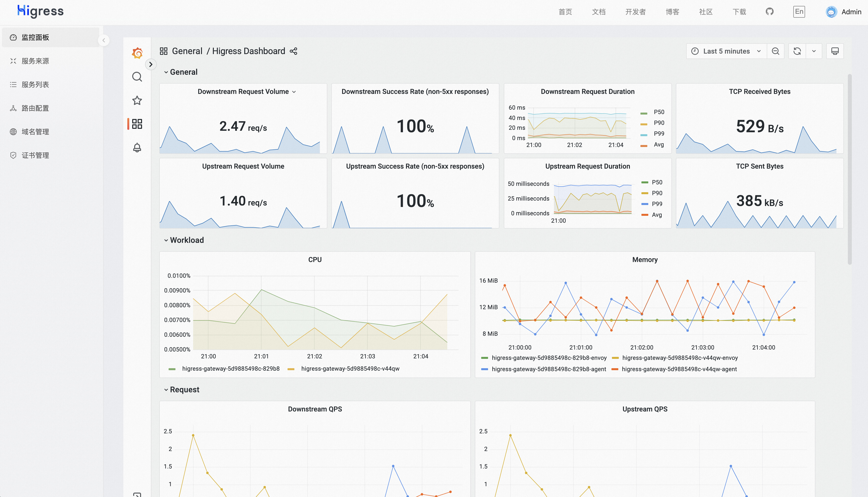
Task: Click the zoom out time range icon
Action: (x=775, y=51)
